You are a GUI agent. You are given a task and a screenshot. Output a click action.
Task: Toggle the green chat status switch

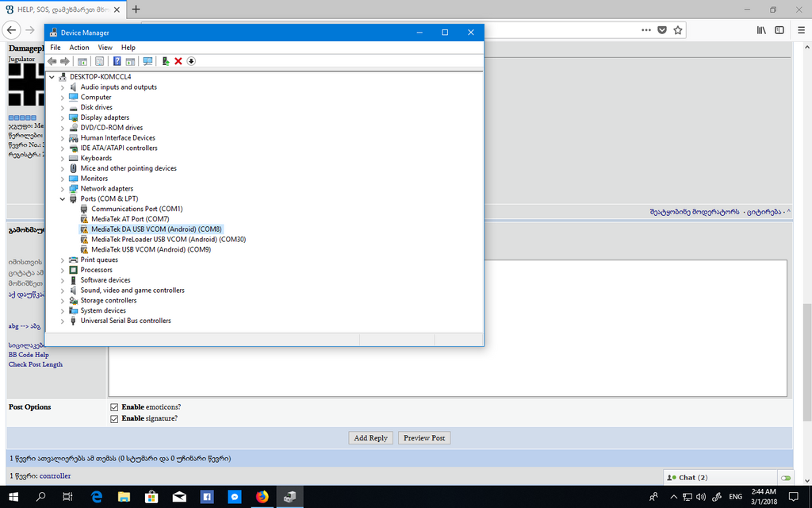tap(786, 478)
